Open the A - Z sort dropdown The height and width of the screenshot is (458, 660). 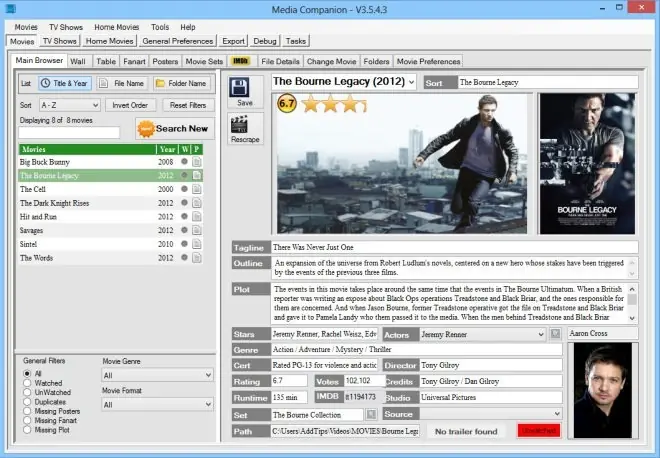[70, 105]
